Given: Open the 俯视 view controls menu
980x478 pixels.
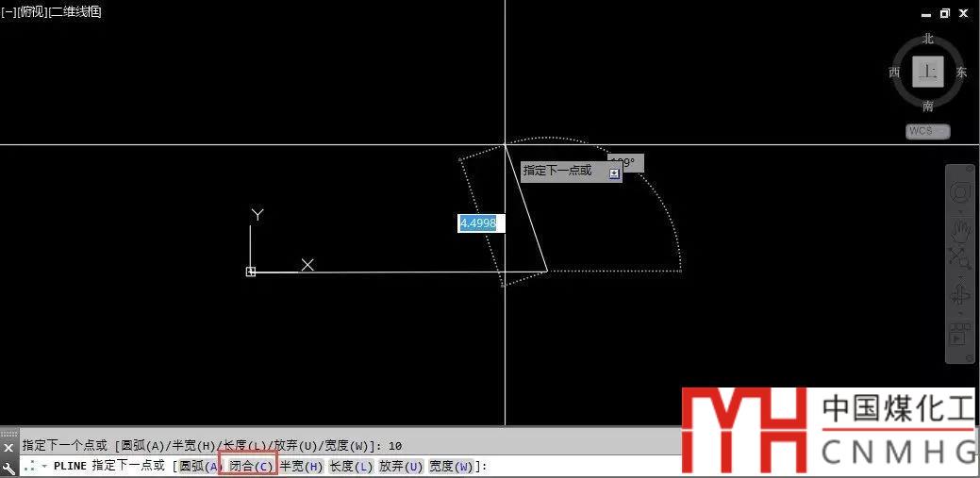Looking at the screenshot, I should tap(32, 12).
